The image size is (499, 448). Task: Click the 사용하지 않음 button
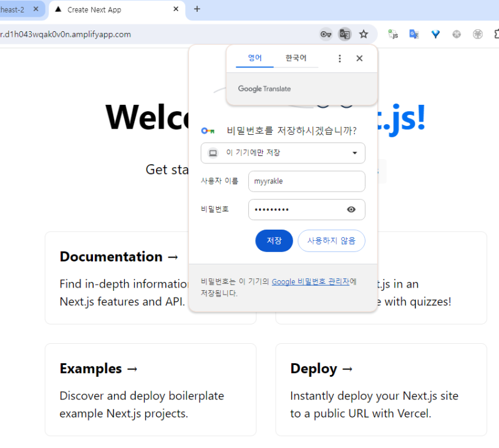coord(331,241)
